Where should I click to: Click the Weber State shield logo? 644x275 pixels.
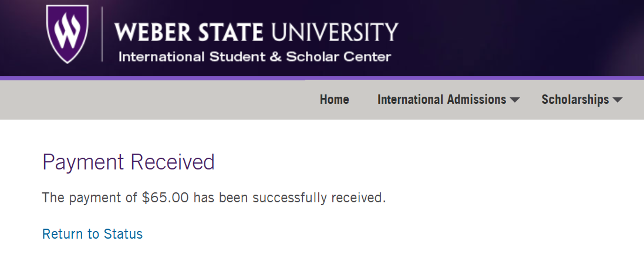click(68, 33)
